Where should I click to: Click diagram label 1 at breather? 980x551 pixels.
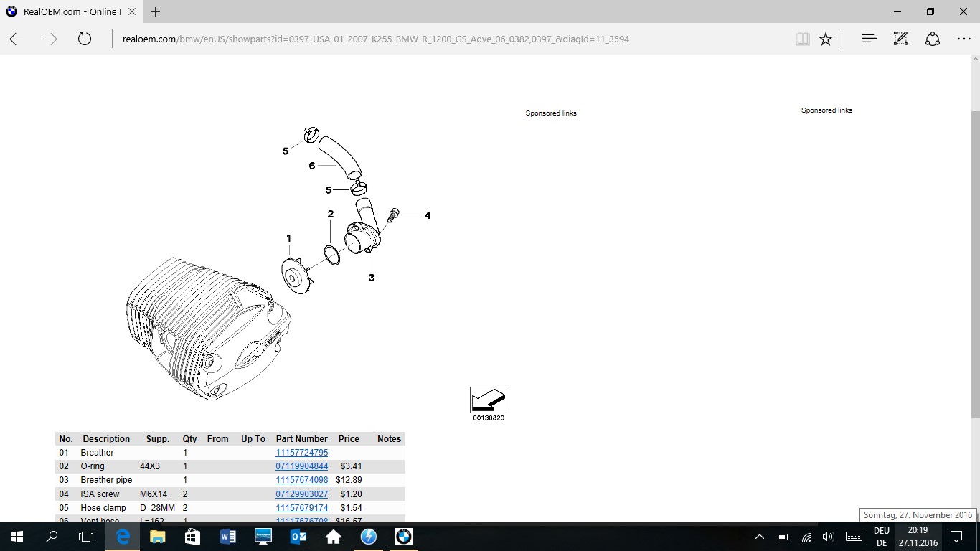coord(289,238)
